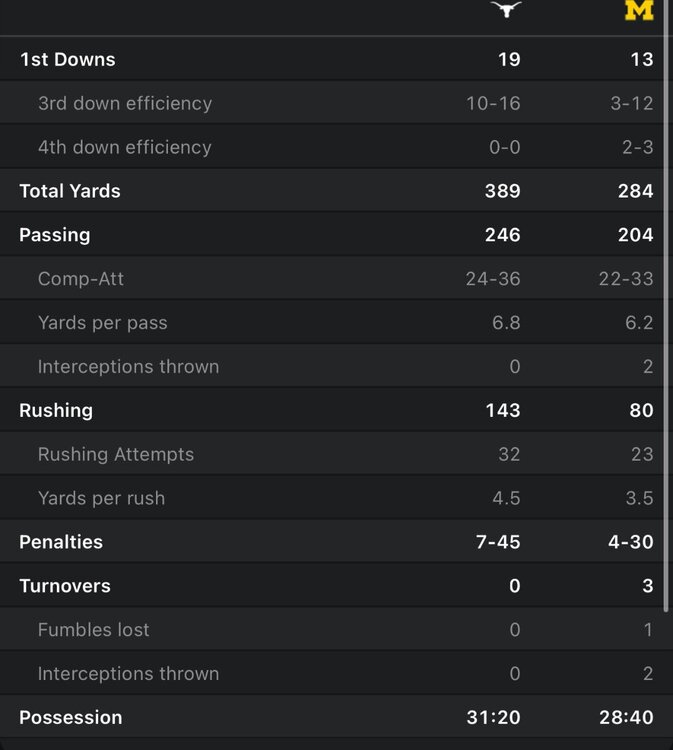Viewport: 673px width, 750px height.
Task: Click Texas penalties value 7-45
Action: click(x=496, y=542)
